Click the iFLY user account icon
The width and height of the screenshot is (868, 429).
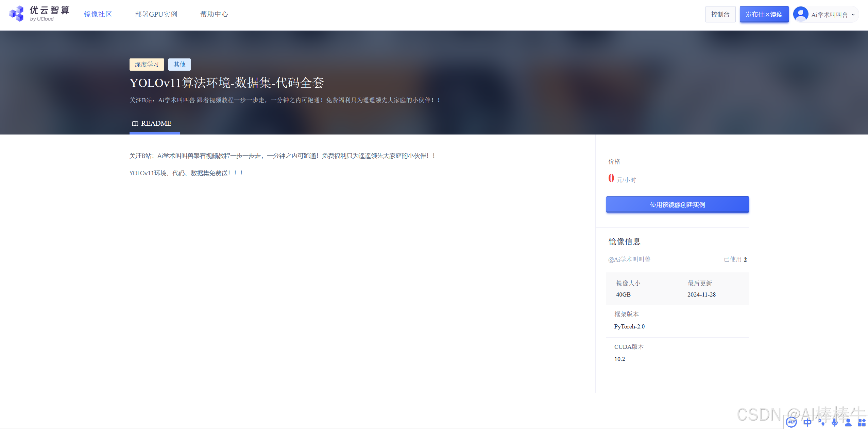848,423
